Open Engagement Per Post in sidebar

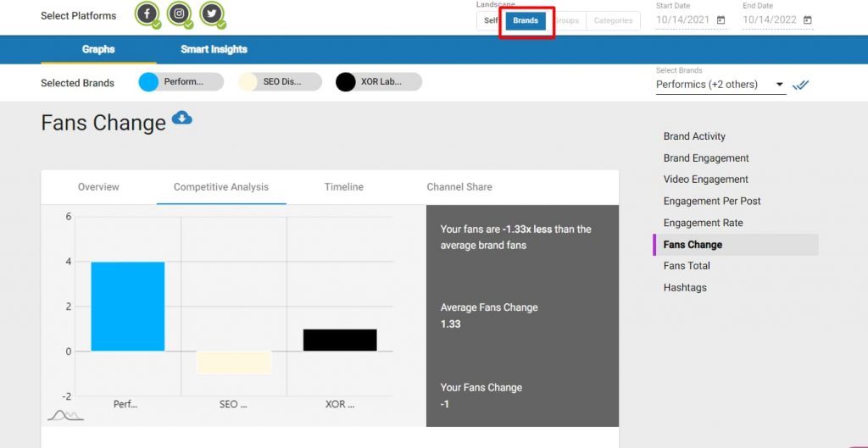[712, 202]
